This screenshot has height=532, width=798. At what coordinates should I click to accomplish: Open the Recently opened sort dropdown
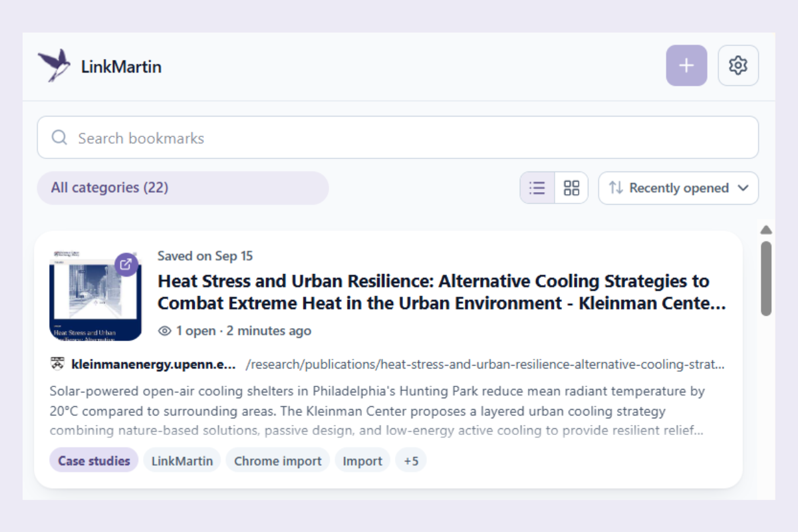point(678,188)
